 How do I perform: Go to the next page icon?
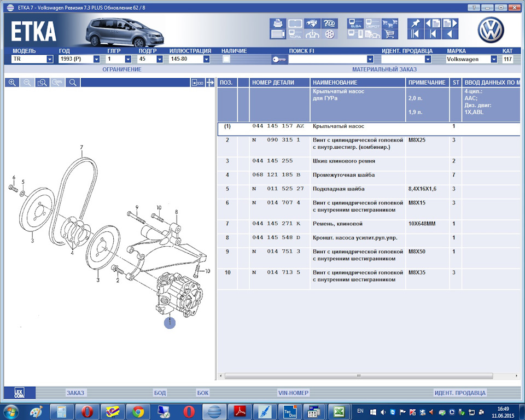pos(450,24)
